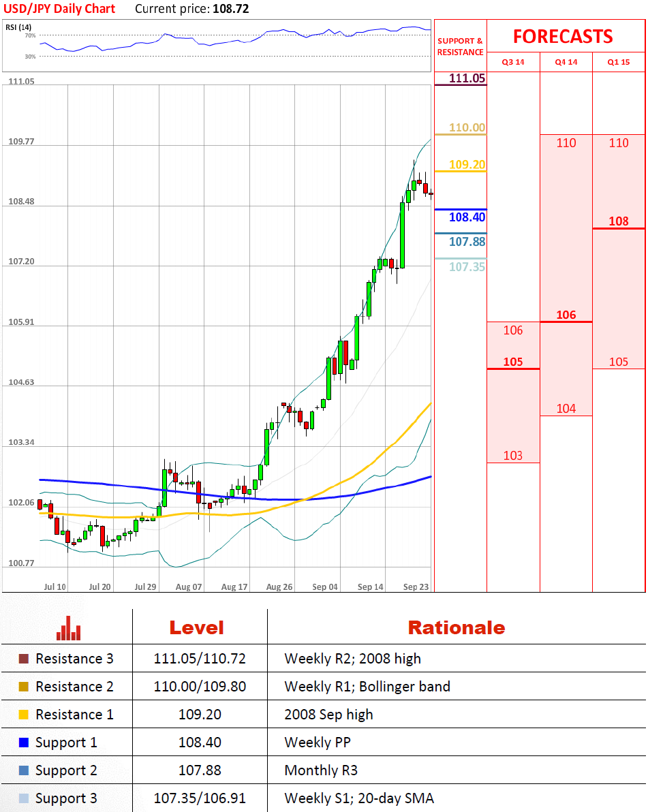
Task: Click Q1 15 lower forecast 105
Action: [619, 362]
